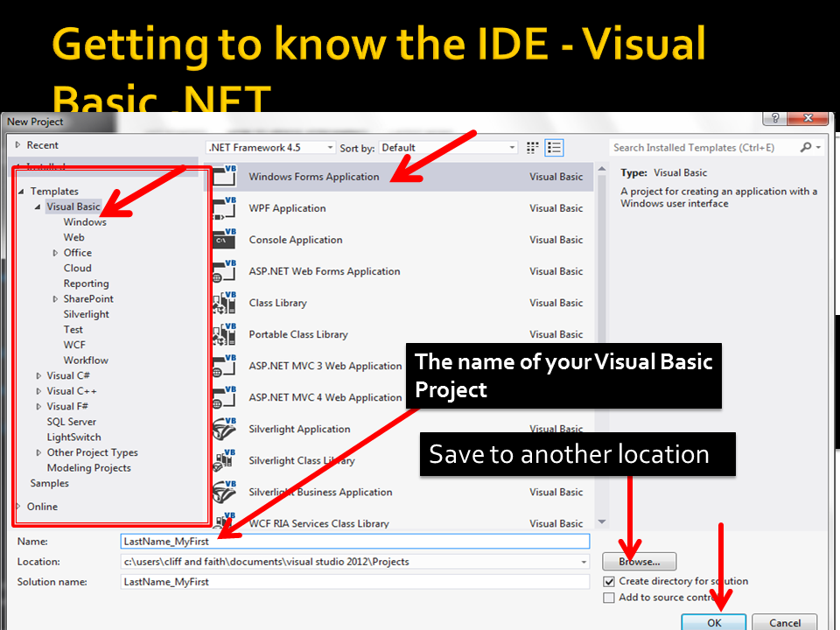This screenshot has width=840, height=630.
Task: Select the Reporting template category
Action: (87, 283)
